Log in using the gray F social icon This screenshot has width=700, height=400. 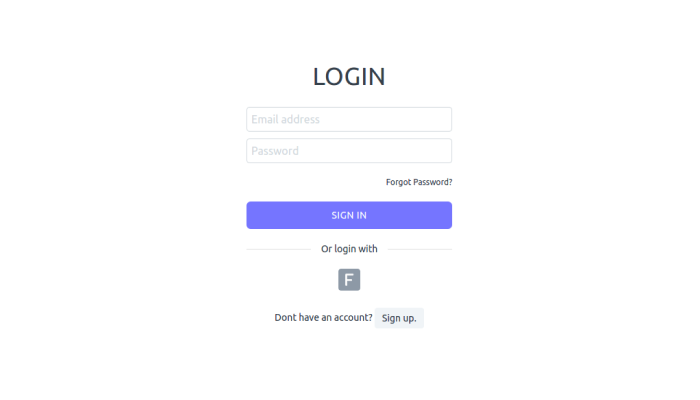click(x=349, y=279)
